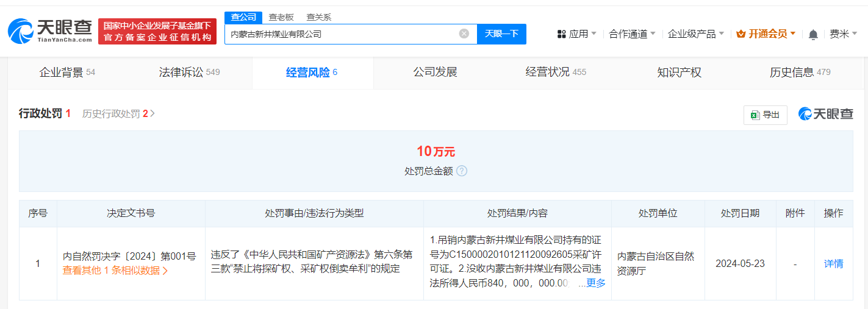The height and width of the screenshot is (309, 868).
Task: Open the 详情 link for the penalty
Action: [x=833, y=264]
